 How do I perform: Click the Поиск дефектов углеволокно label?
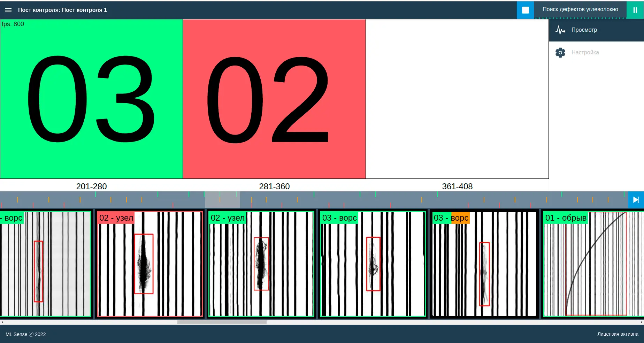(580, 9)
